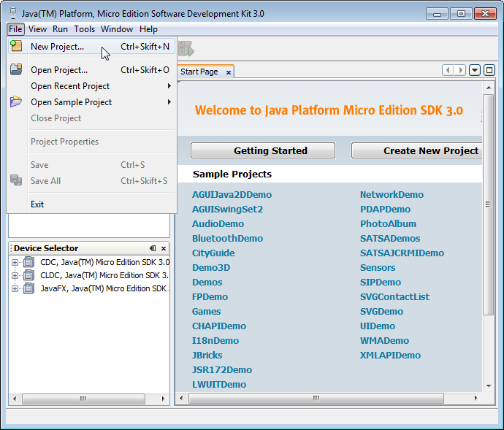
Task: Open the PDAPDemo sample project
Action: click(385, 210)
